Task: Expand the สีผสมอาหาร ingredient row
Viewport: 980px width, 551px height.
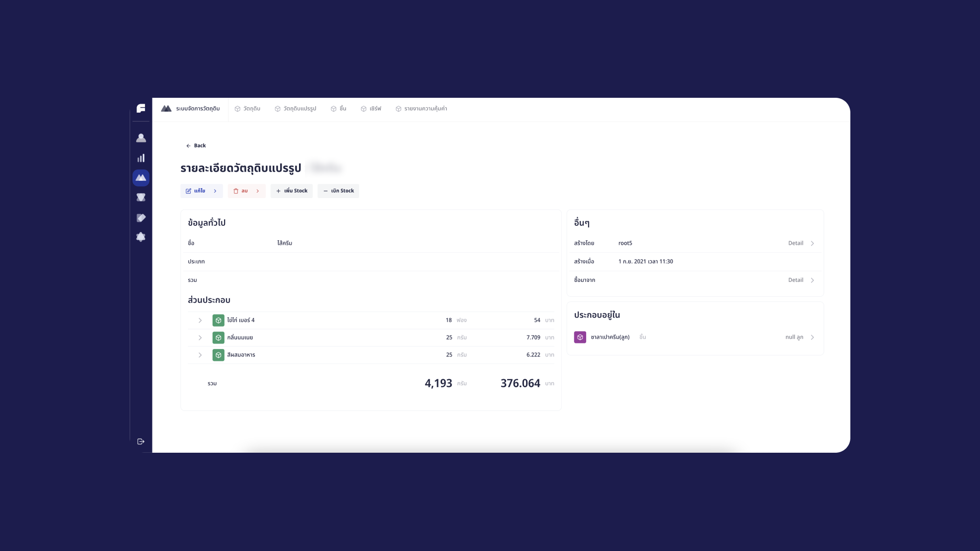Action: tap(200, 355)
